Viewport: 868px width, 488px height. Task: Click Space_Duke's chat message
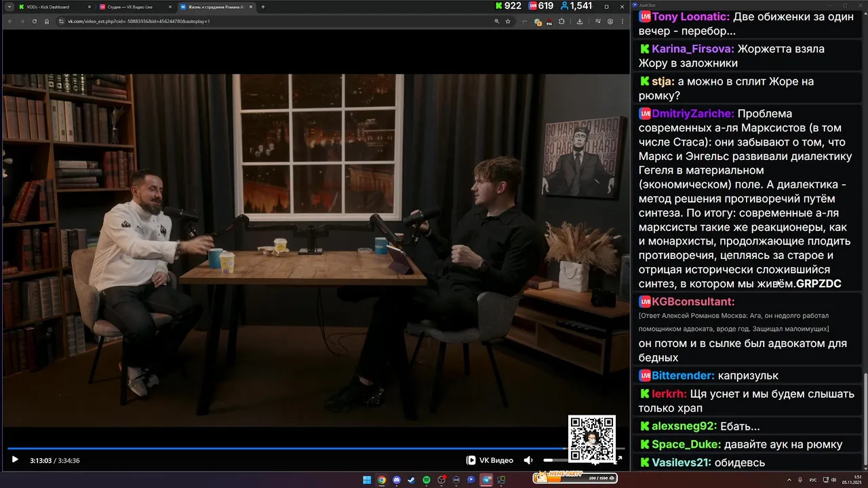point(746,445)
